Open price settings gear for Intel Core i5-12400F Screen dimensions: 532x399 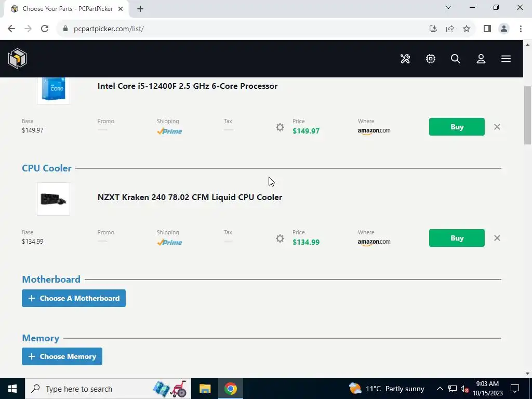pos(280,127)
